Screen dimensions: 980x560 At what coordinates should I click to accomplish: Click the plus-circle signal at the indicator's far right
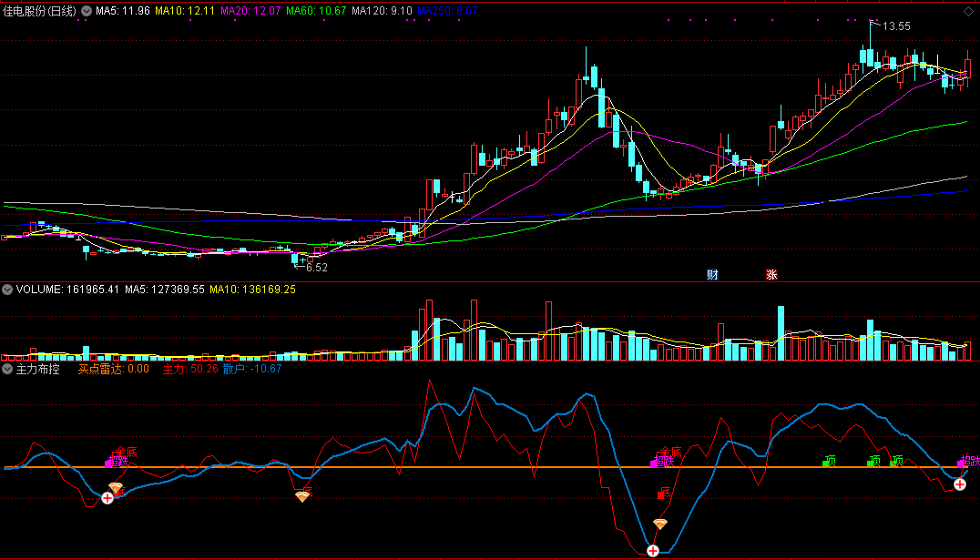pos(959,484)
